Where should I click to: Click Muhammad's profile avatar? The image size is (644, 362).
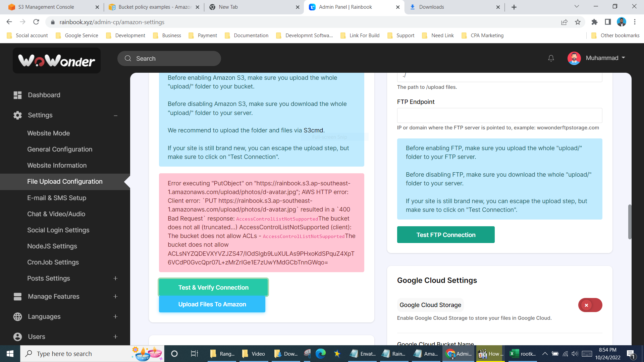click(574, 58)
